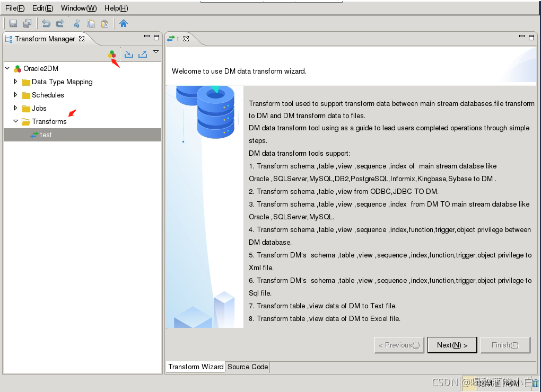Open the Transform Manager view menu arrow
The width and height of the screenshot is (541, 392).
pos(156,52)
